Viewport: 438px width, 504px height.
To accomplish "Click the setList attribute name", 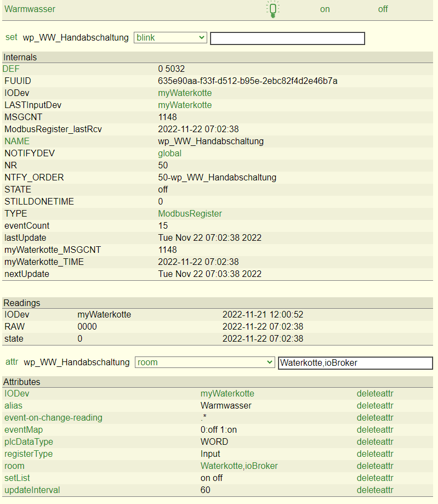I will coord(16,478).
